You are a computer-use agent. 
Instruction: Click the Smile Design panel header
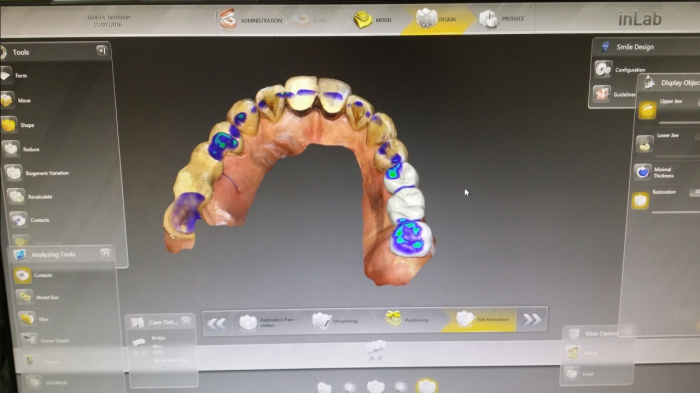645,46
